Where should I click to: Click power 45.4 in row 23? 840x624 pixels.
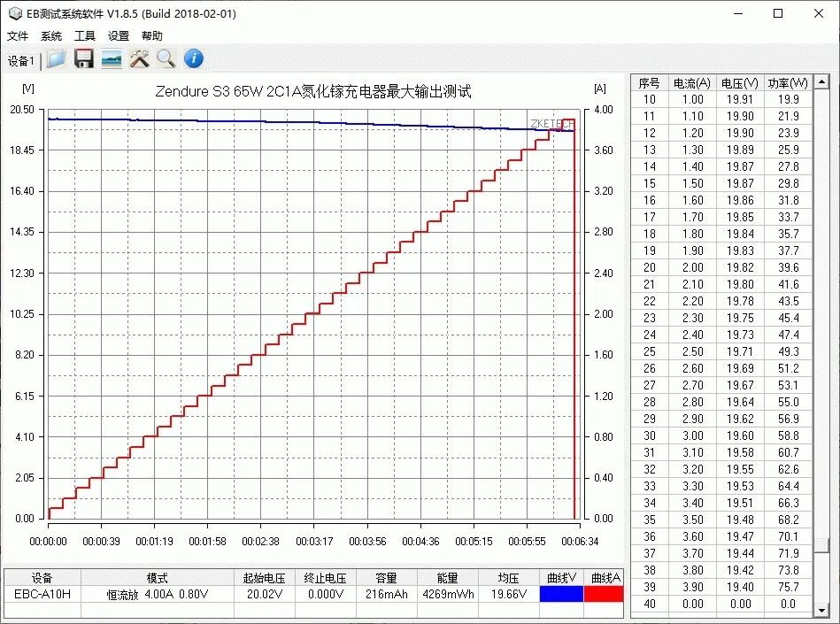click(789, 318)
